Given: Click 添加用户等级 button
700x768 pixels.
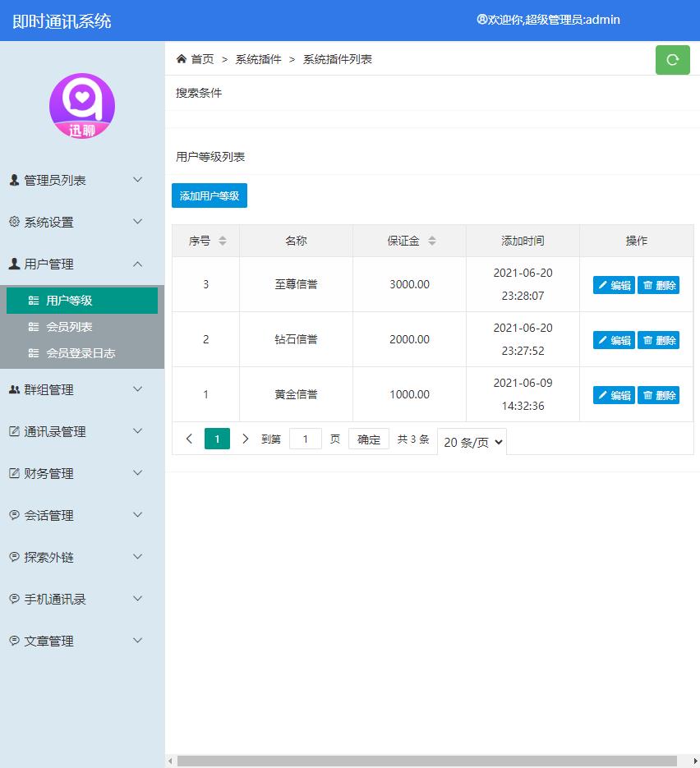Looking at the screenshot, I should [x=210, y=195].
